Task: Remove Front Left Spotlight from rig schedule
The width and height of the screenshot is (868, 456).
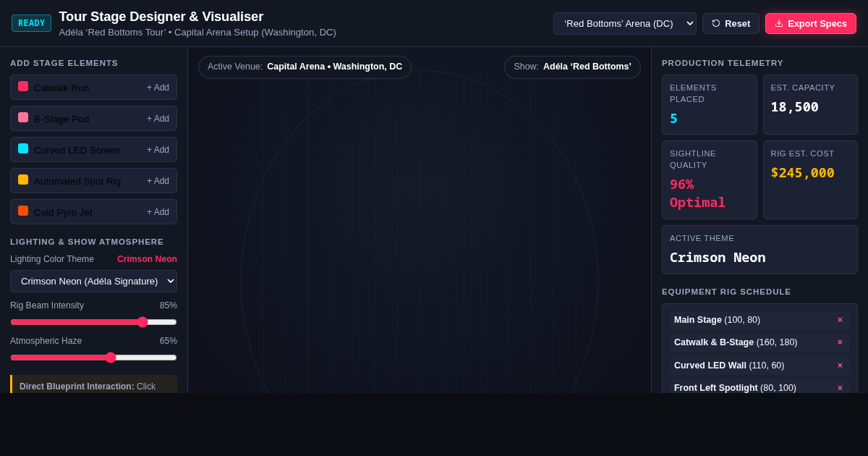Action: pos(840,388)
